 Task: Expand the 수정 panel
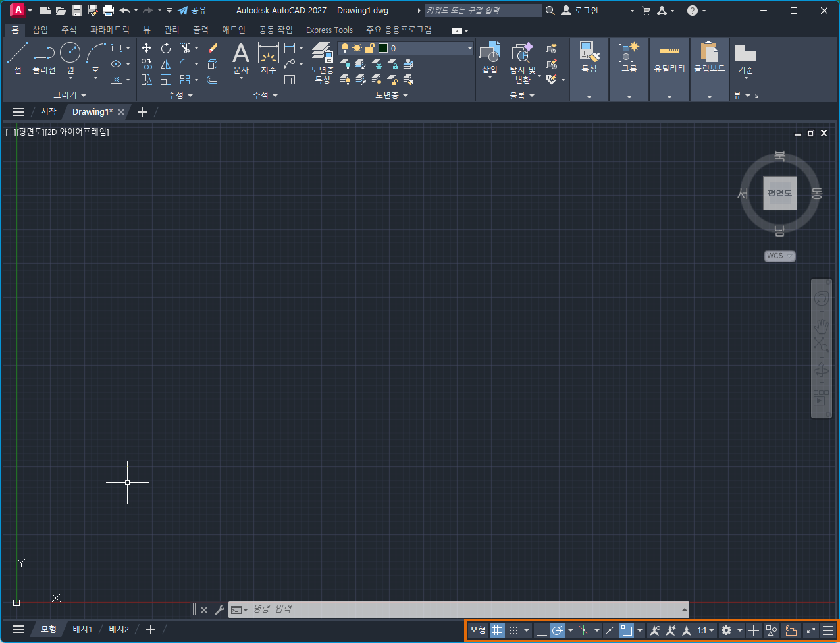click(x=180, y=95)
